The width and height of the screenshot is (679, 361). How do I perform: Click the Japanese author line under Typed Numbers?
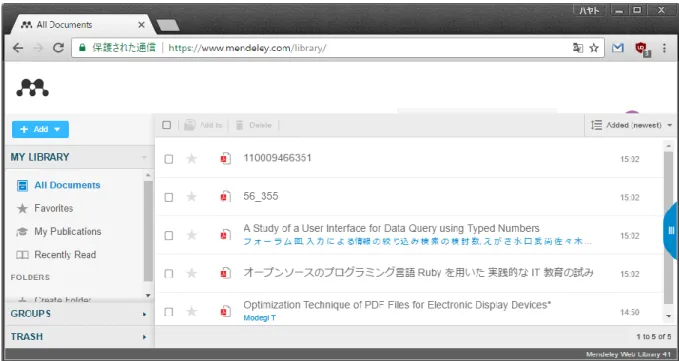pyautogui.click(x=417, y=242)
